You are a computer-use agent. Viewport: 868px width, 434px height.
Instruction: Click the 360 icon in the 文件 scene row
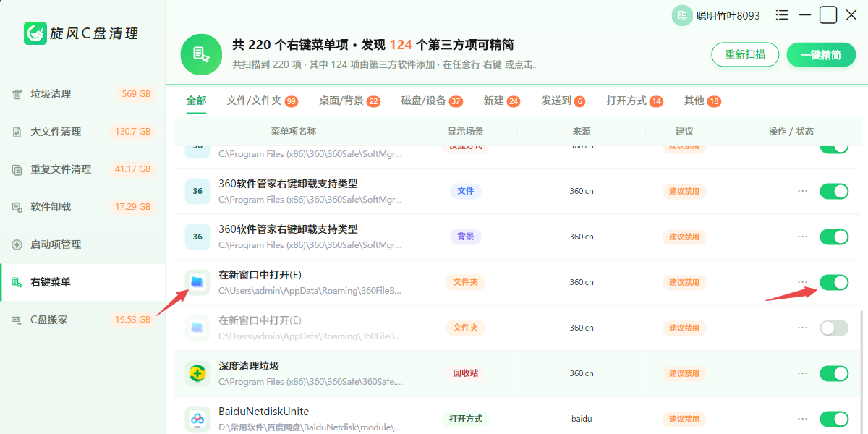[197, 191]
